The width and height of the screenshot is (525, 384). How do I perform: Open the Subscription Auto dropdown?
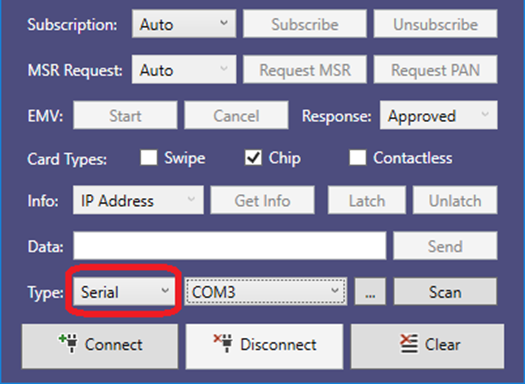click(x=184, y=24)
